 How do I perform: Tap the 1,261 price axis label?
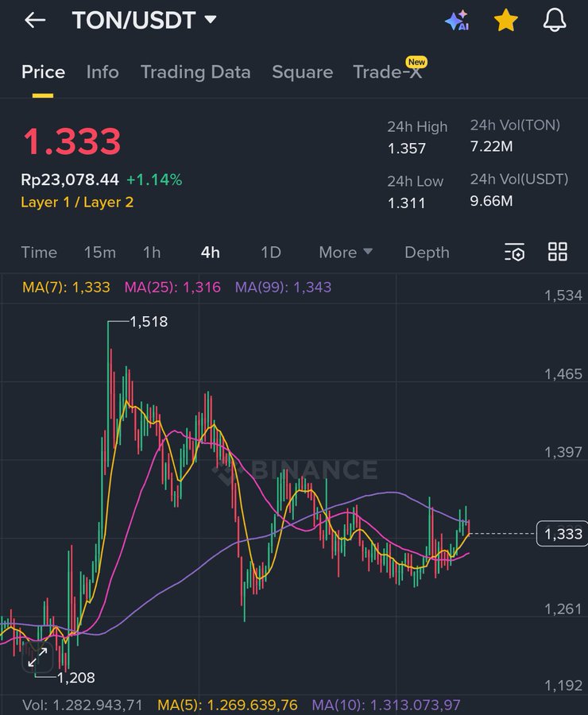tap(563, 609)
